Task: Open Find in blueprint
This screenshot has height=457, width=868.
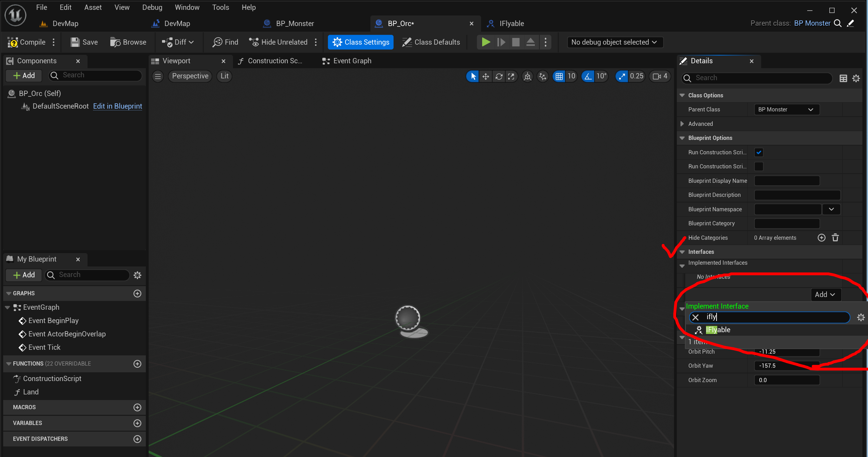Action: [226, 42]
